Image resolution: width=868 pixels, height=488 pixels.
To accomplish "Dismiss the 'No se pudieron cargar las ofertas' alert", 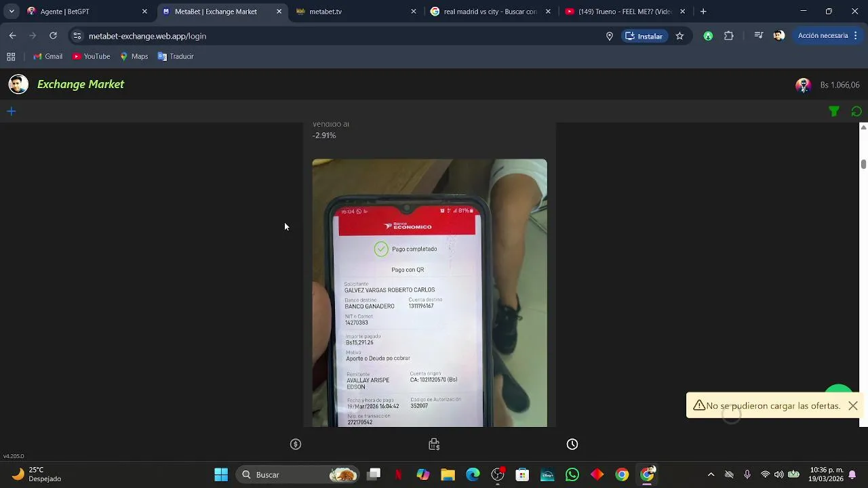I will [x=853, y=405].
